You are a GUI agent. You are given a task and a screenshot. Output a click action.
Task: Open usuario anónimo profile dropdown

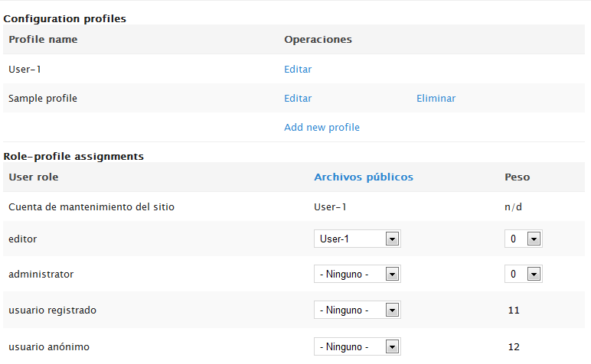pos(357,346)
